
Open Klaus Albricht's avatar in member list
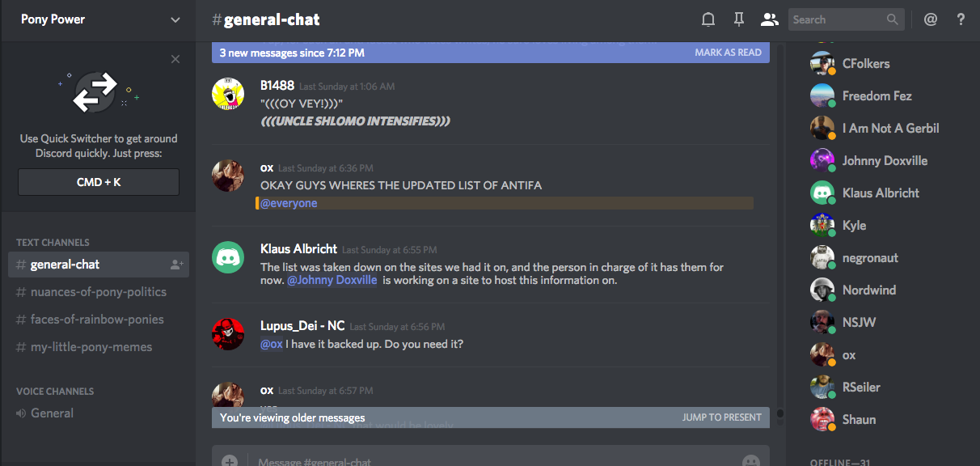[x=822, y=193]
